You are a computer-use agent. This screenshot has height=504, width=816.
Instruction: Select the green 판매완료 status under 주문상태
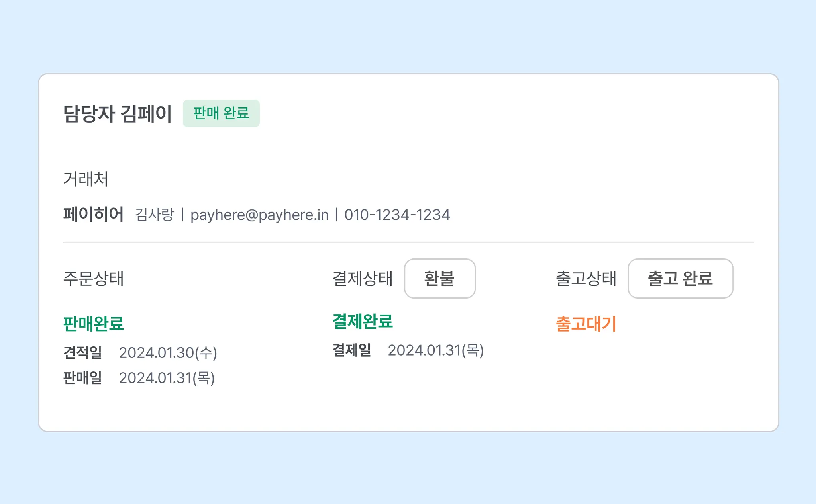click(94, 324)
